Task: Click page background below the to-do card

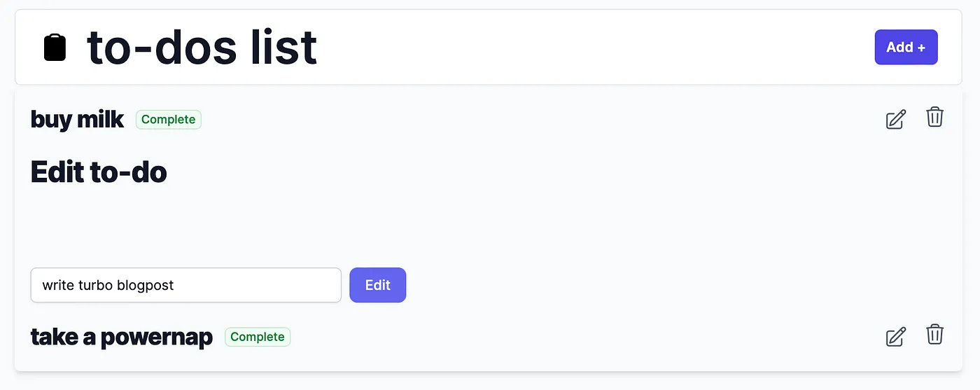Action: (490, 382)
